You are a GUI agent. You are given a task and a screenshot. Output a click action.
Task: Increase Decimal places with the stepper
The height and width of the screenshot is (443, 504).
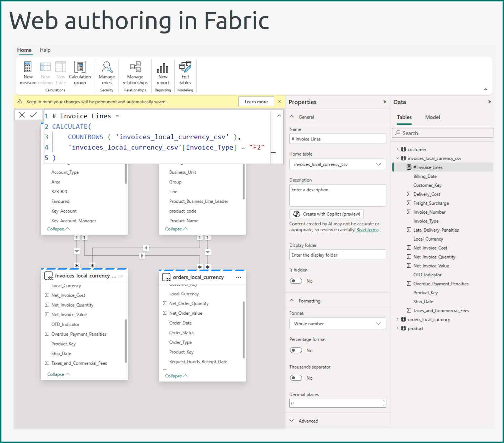point(383,401)
